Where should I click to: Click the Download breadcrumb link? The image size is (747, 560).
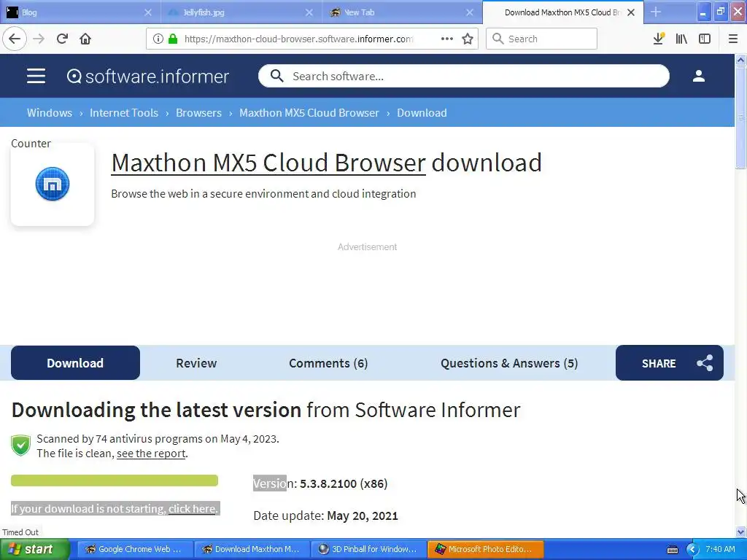coord(422,113)
